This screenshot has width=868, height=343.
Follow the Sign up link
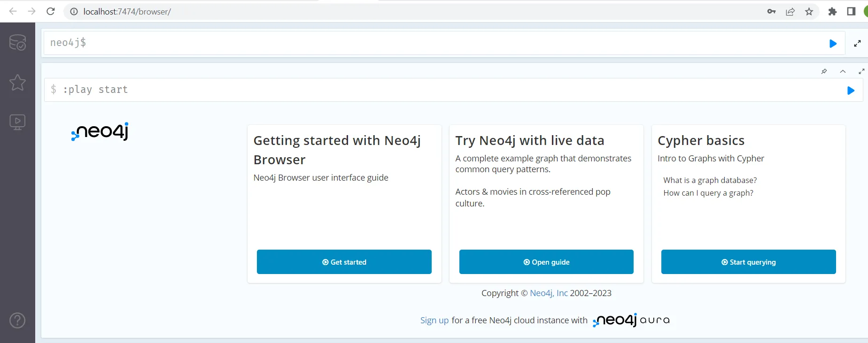tap(434, 320)
